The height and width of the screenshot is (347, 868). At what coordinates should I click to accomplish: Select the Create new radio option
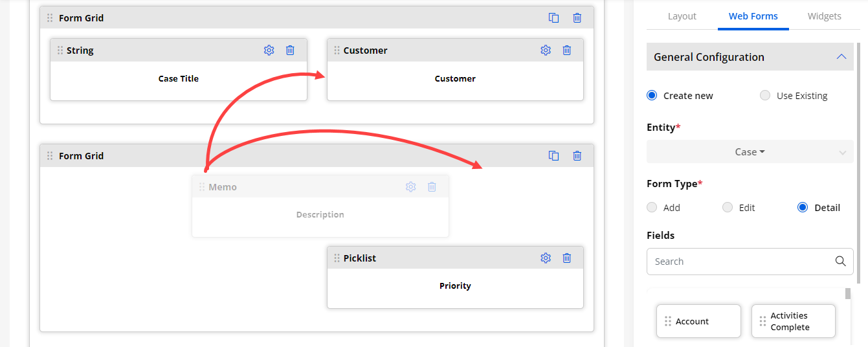652,96
